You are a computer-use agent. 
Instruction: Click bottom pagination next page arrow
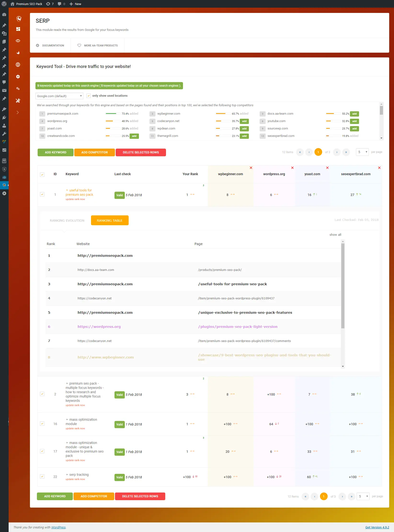coord(342,496)
